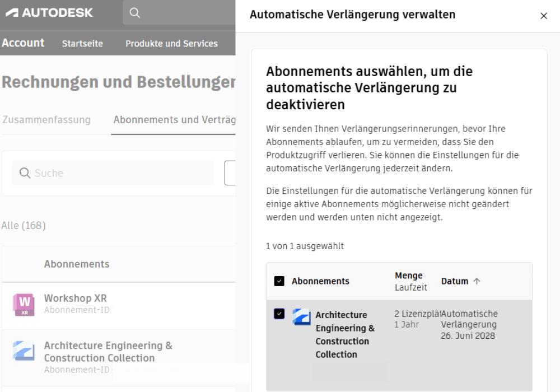The height and width of the screenshot is (392, 560).
Task: Click the Workshop XR product icon
Action: coord(24,305)
